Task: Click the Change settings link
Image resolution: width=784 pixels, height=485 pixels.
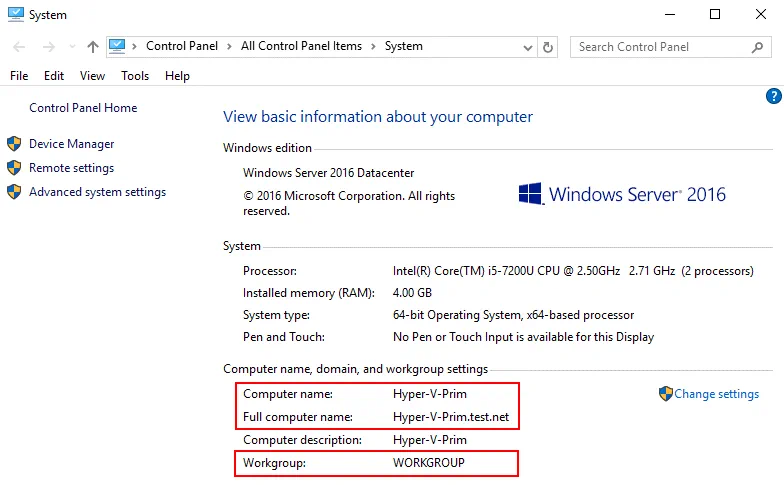Action: tap(716, 394)
